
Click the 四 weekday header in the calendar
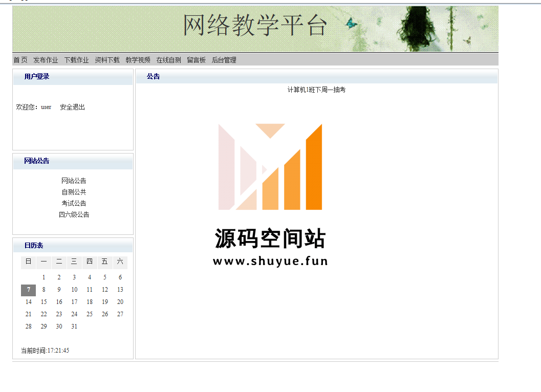pos(90,262)
